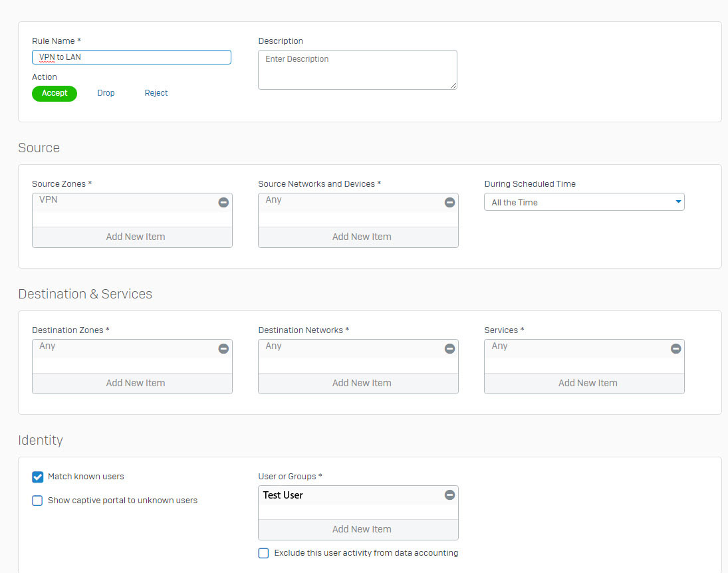Enable Show captive portal to unknown users
This screenshot has height=573, width=728.
[38, 501]
